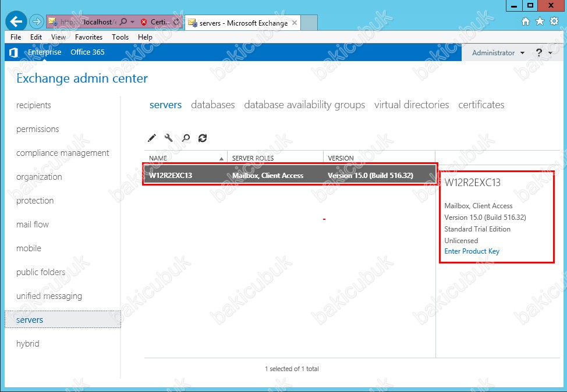This screenshot has height=392, width=567.
Task: Open the blank new tab button
Action: (x=309, y=23)
